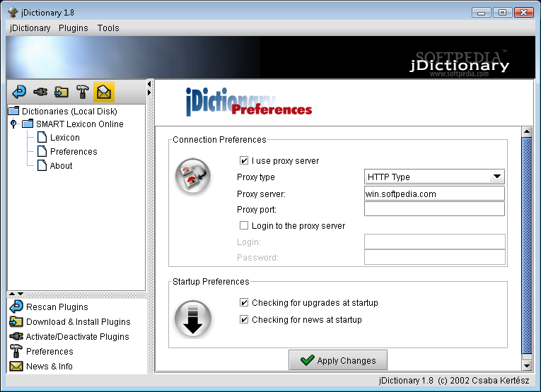
Task: Click the green checkmark on Apply Changes
Action: click(x=307, y=360)
